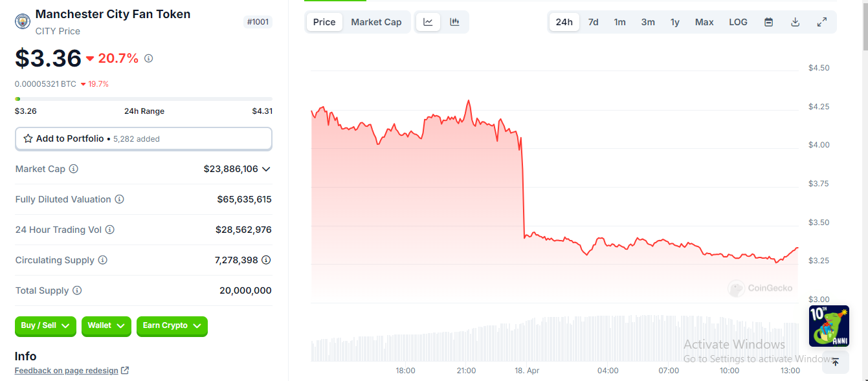
Task: Switch to candlestick chart icon
Action: point(455,22)
